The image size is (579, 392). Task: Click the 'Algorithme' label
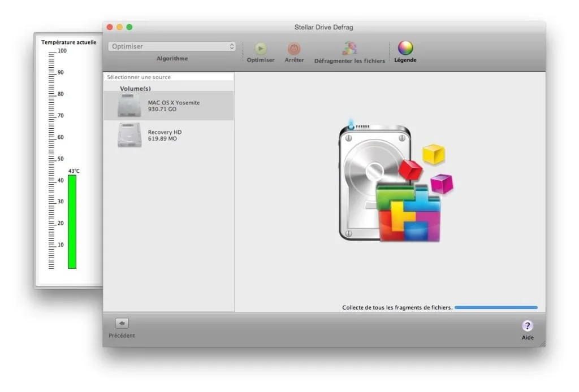tap(172, 59)
